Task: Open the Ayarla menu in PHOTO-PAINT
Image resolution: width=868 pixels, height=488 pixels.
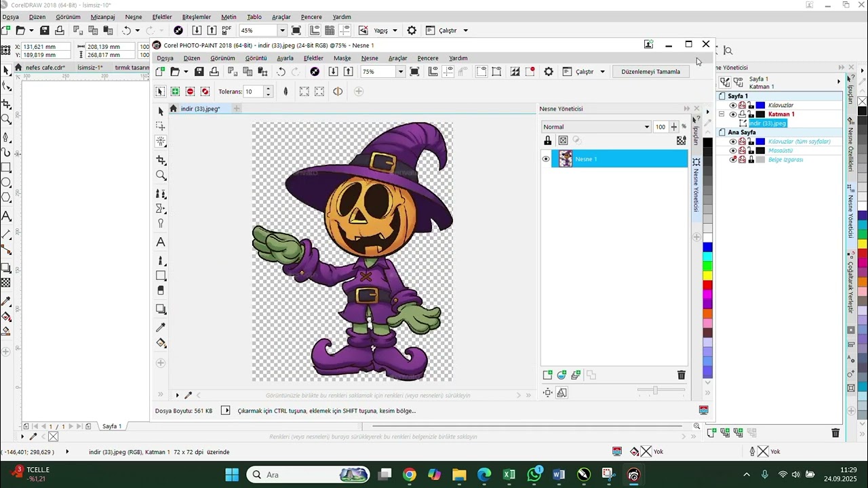Action: pyautogui.click(x=285, y=58)
